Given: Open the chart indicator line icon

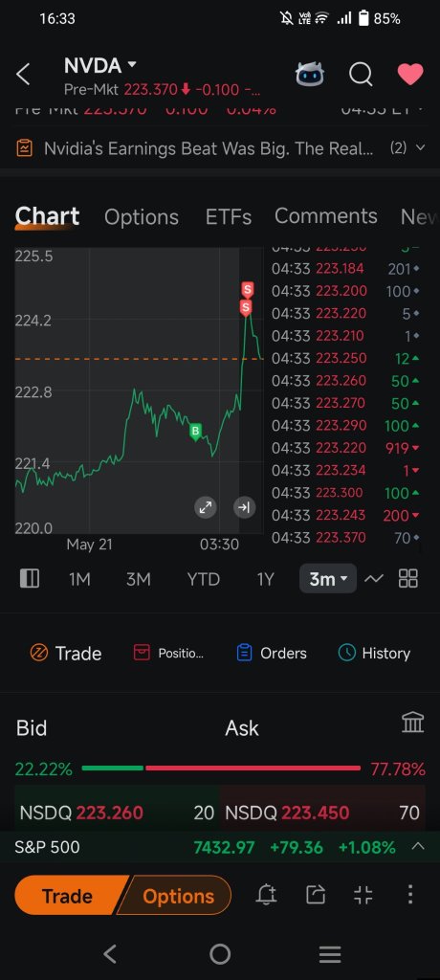Looking at the screenshot, I should tap(374, 579).
